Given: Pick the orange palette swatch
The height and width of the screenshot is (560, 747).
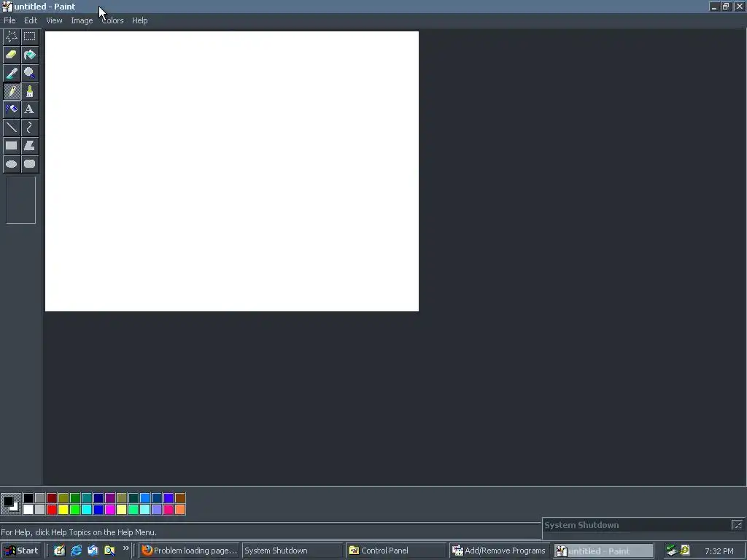Looking at the screenshot, I should coord(180,510).
